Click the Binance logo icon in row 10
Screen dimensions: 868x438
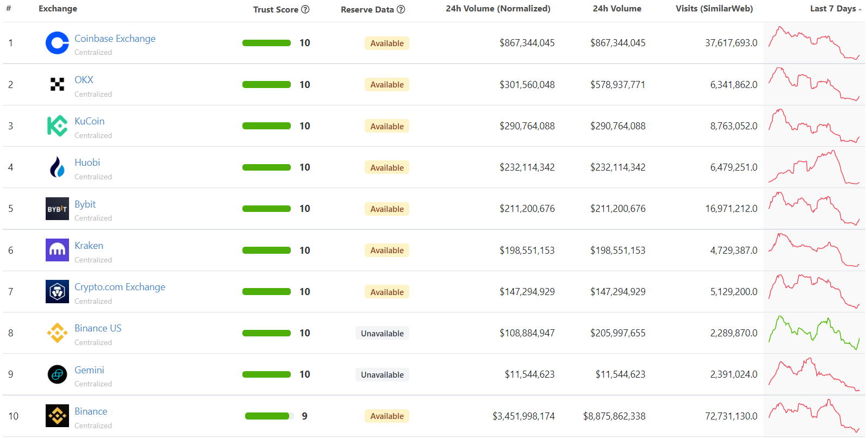57,416
